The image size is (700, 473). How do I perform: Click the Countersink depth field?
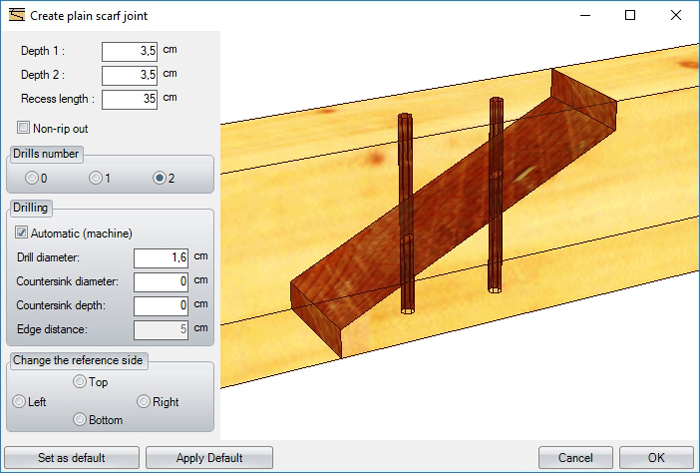coord(161,306)
